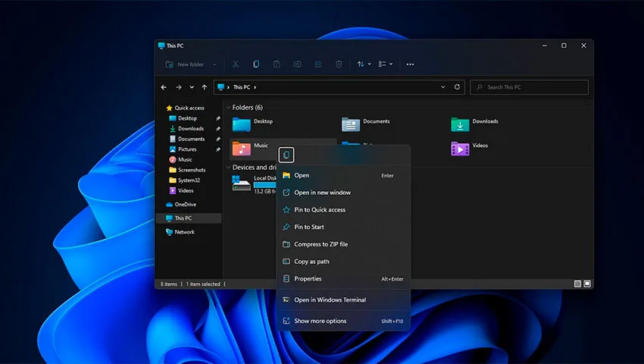
Task: Click the Search This PC field
Action: point(529,87)
